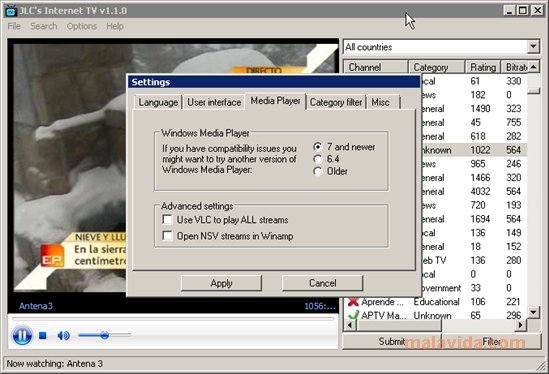Minimize the Internet TV window

tap(509, 11)
